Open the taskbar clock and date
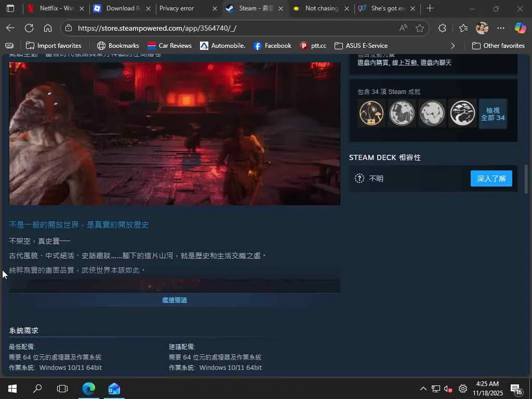This screenshot has width=532, height=399. tap(487, 389)
